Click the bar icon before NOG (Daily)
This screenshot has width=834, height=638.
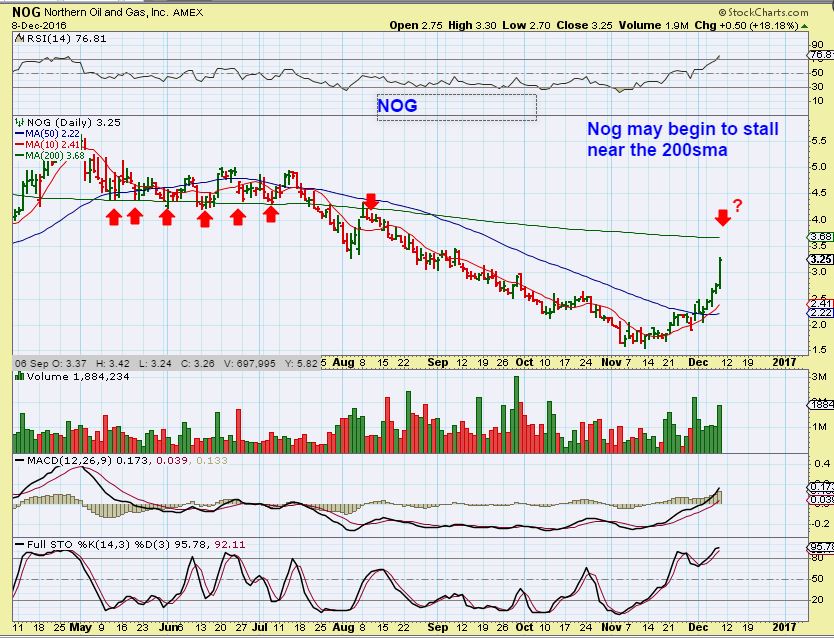coord(20,122)
